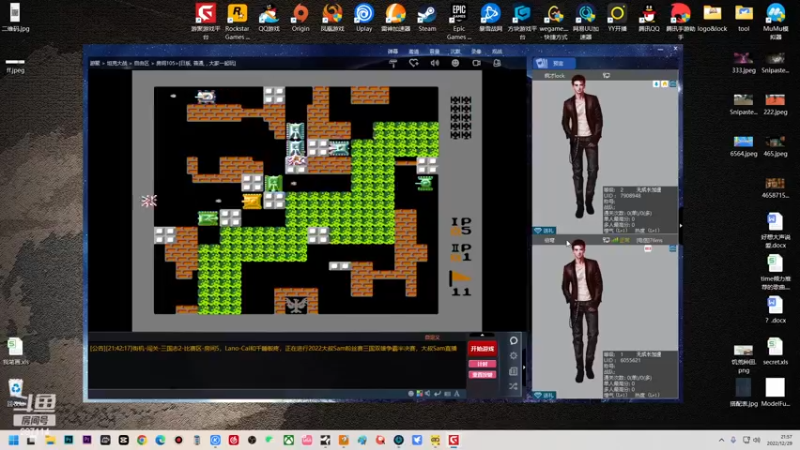Open Chrome from the taskbar
Image resolution: width=800 pixels, height=450 pixels.
(x=142, y=440)
